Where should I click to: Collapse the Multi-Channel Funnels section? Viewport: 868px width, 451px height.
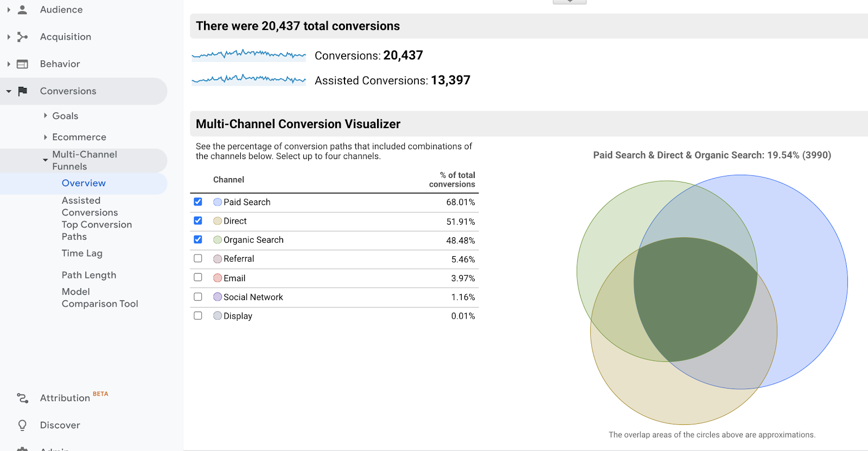pyautogui.click(x=46, y=160)
